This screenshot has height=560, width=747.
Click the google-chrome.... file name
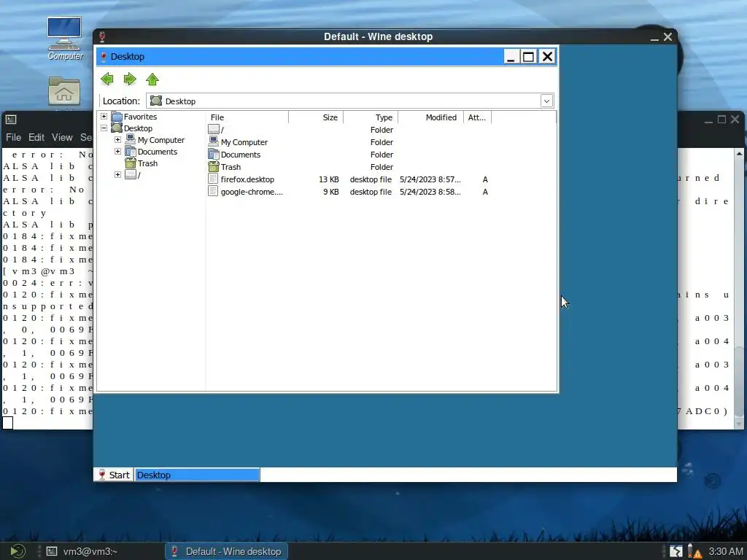252,192
